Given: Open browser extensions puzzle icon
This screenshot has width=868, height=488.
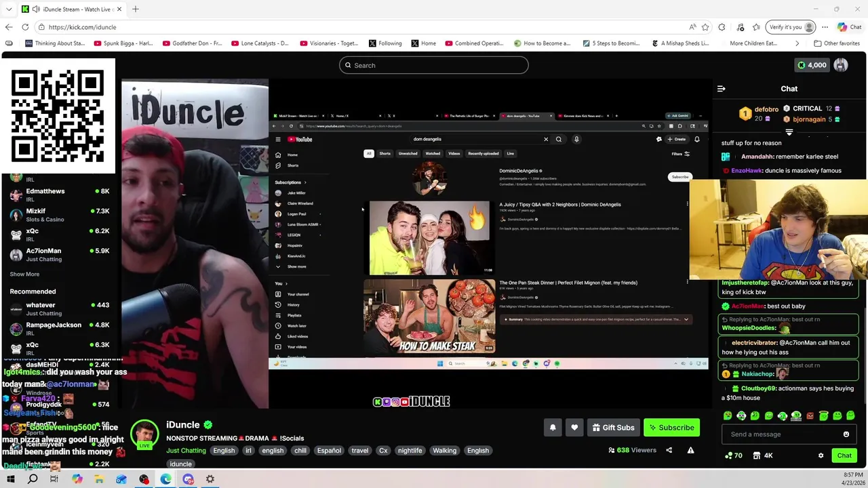Looking at the screenshot, I should point(722,27).
